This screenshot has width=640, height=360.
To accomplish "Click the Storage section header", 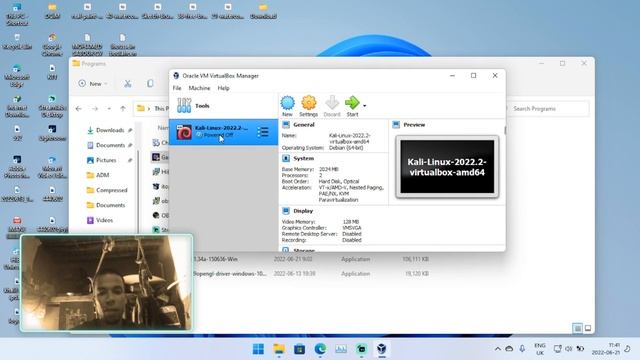I will click(x=304, y=249).
